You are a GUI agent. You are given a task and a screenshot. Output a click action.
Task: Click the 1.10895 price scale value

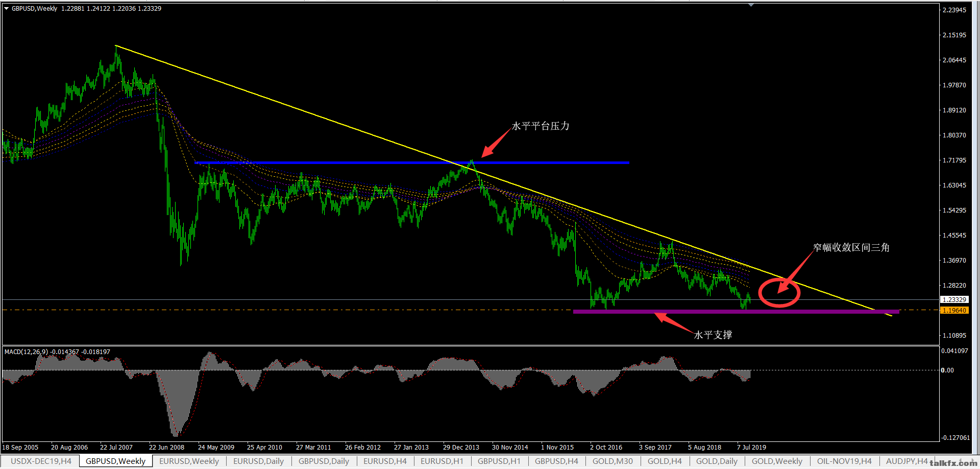(954, 335)
